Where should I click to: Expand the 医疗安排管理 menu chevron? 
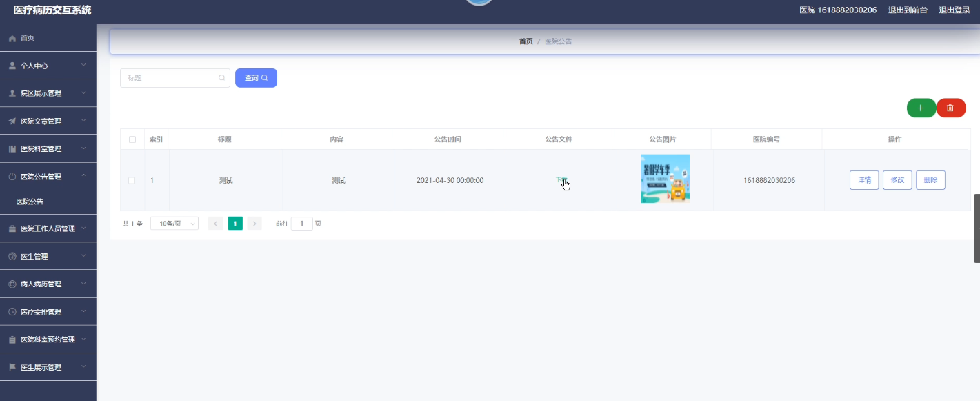coord(83,312)
